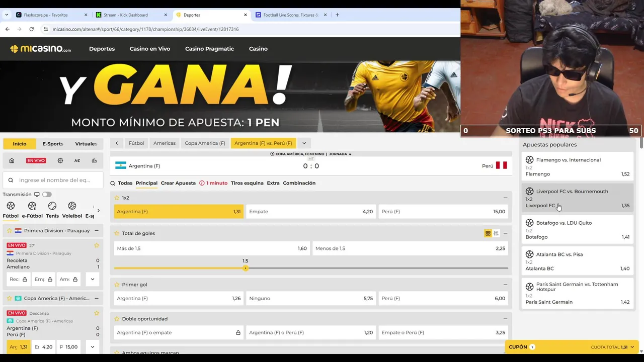Click the micasino.com logo
The image size is (644, 362).
[40, 49]
